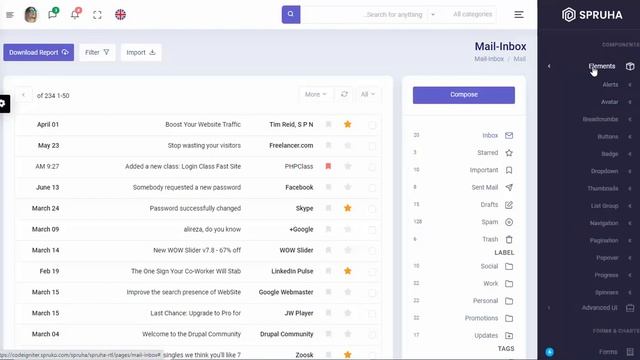Unstar the LinkedIn Pulse mail
640x360 pixels.
coord(348,271)
